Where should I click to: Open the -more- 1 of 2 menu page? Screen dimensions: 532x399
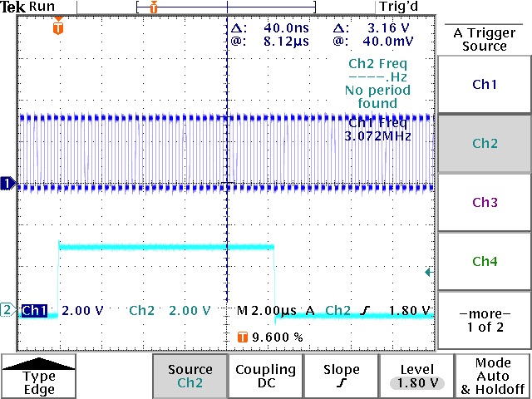tap(485, 320)
